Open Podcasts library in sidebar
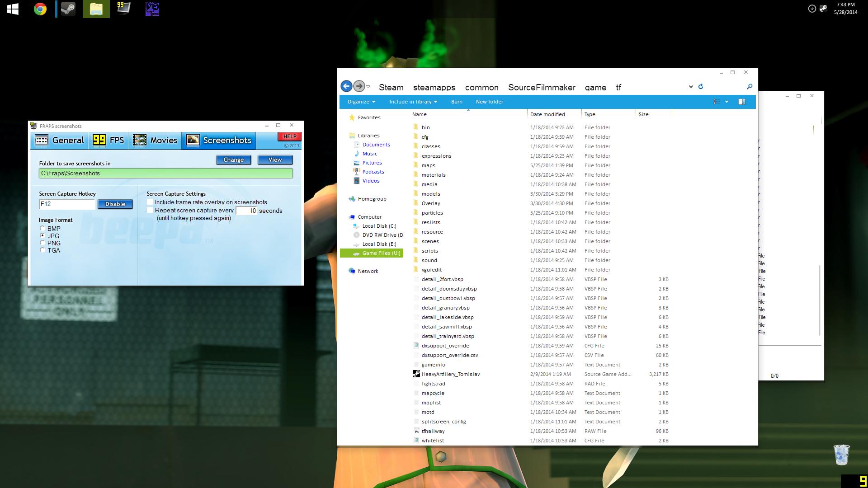Image resolution: width=868 pixels, height=488 pixels. tap(373, 172)
